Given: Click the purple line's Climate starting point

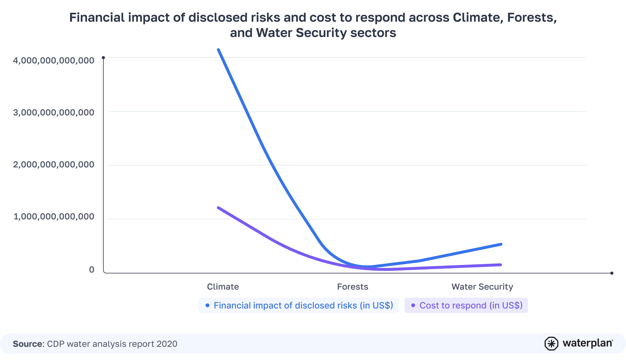Looking at the screenshot, I should pos(218,207).
